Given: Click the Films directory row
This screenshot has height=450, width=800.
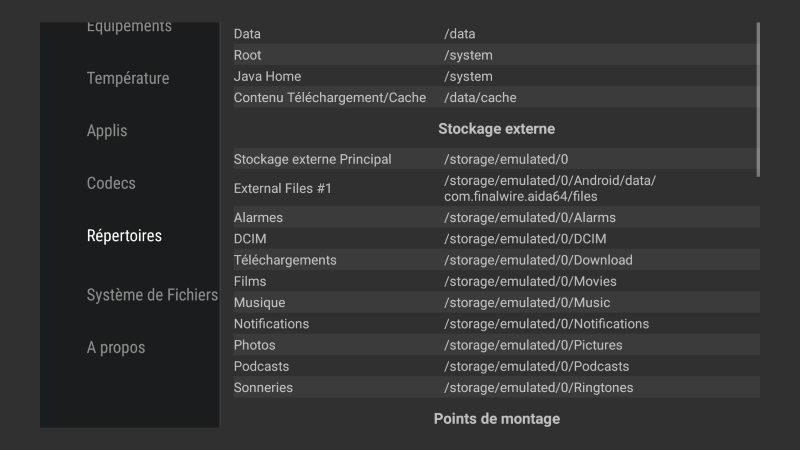Looking at the screenshot, I should (495, 281).
